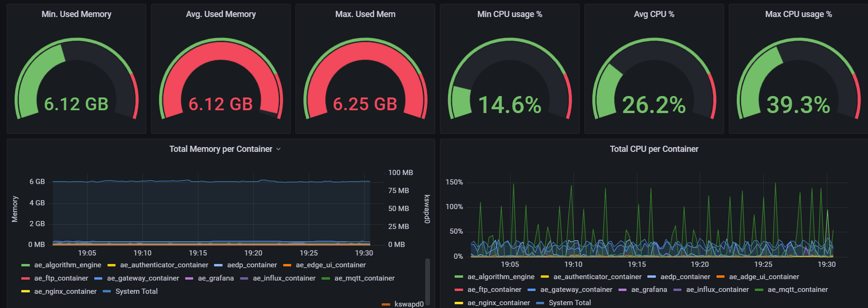Open the Max. Used Mem panel title menu

pyautogui.click(x=365, y=14)
